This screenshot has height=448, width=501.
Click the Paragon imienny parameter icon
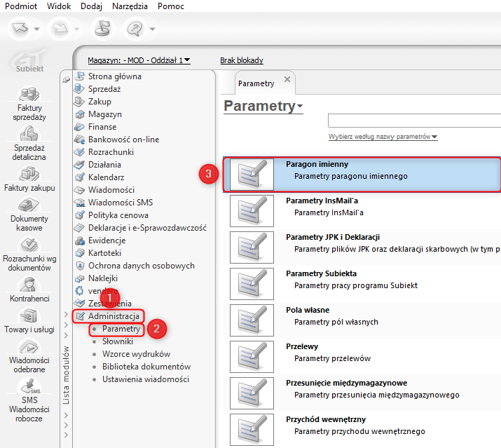point(252,174)
